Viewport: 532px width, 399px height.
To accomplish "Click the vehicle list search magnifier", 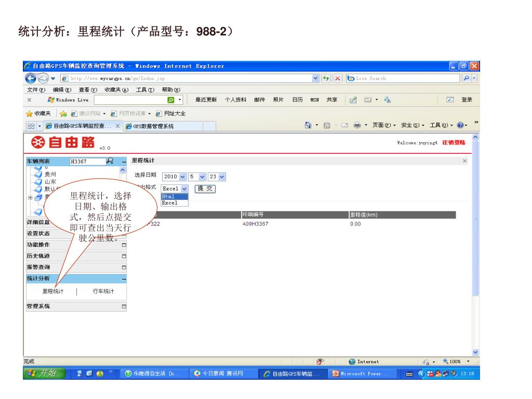I will pyautogui.click(x=110, y=161).
